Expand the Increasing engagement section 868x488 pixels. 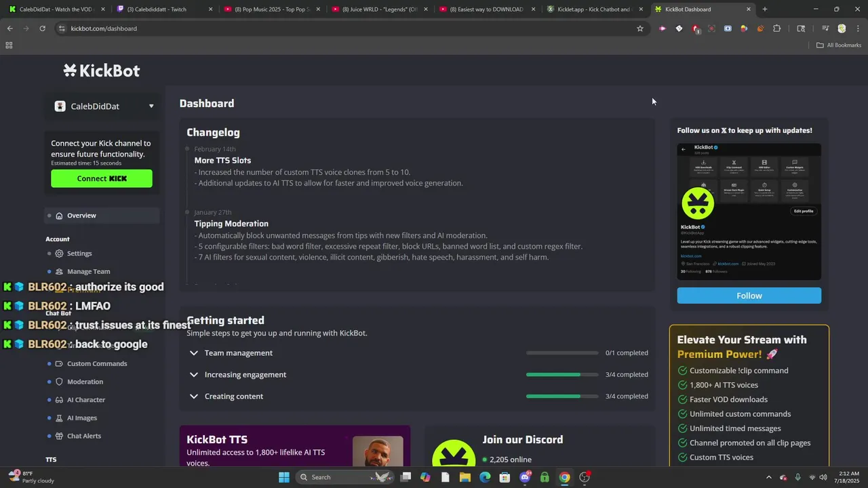click(x=418, y=374)
